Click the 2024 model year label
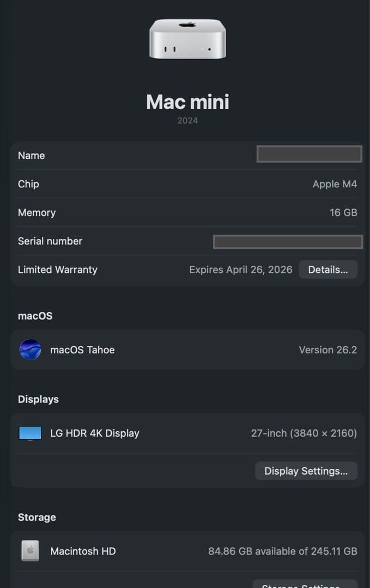This screenshot has height=588, width=370. (187, 120)
